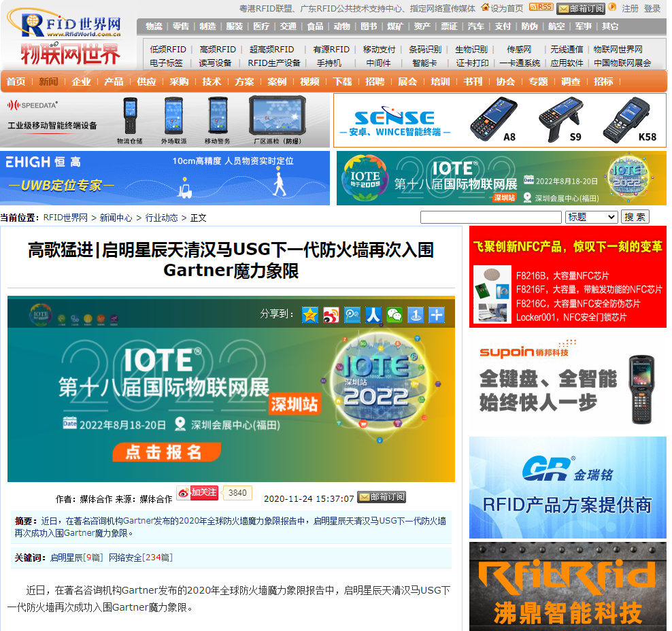Open 智能卡 link

pyautogui.click(x=424, y=63)
